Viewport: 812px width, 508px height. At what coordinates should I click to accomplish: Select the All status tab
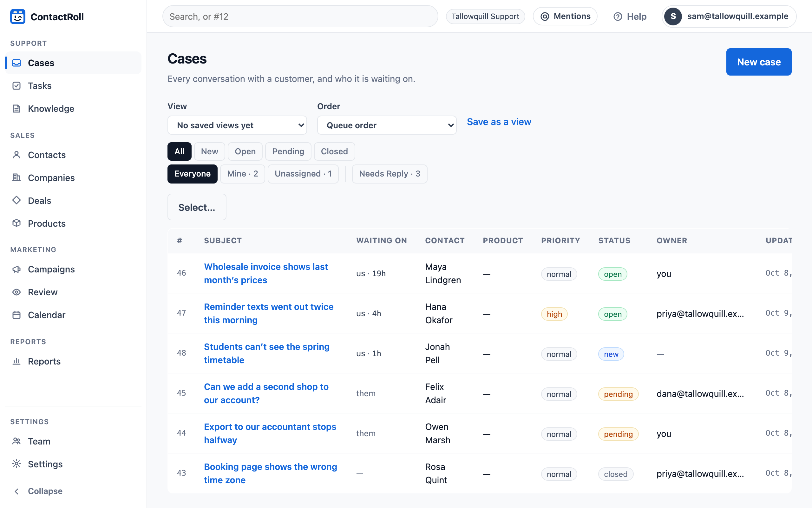tap(180, 151)
